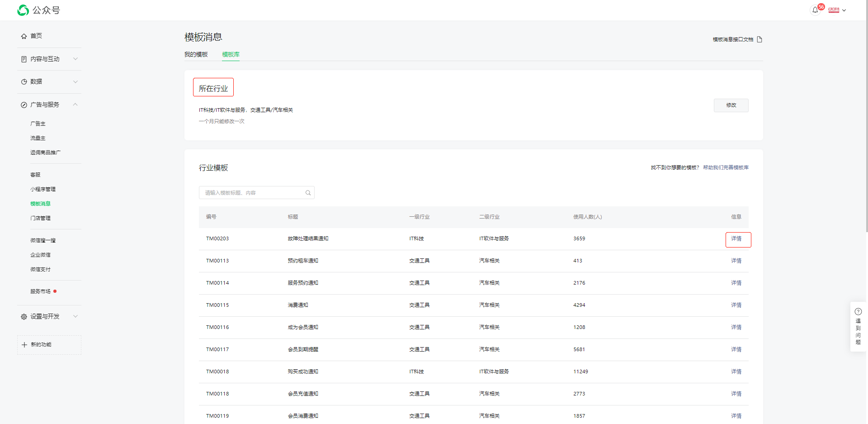Open 小程序管理 in the sidebar
The image size is (868, 424).
43,189
